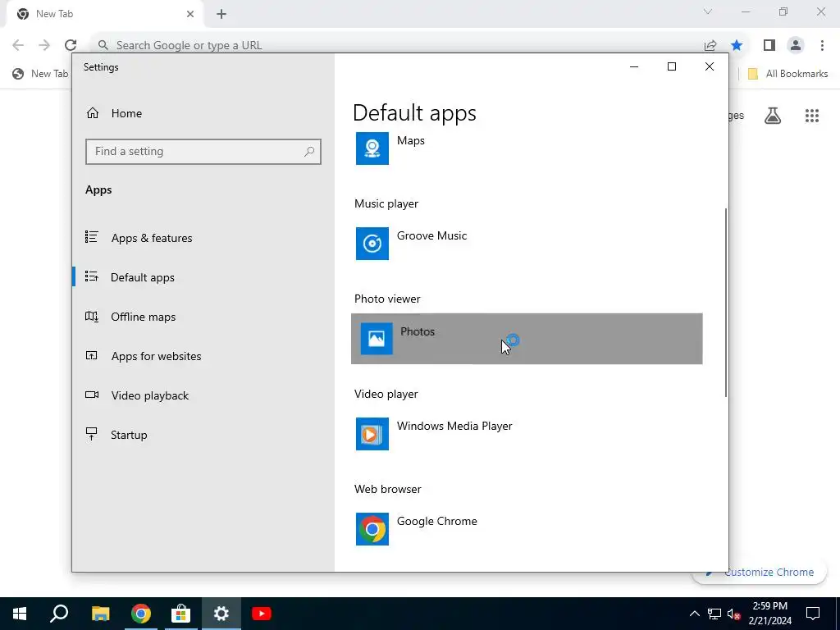The width and height of the screenshot is (840, 630).
Task: Click Windows Media Player label
Action: (x=454, y=426)
